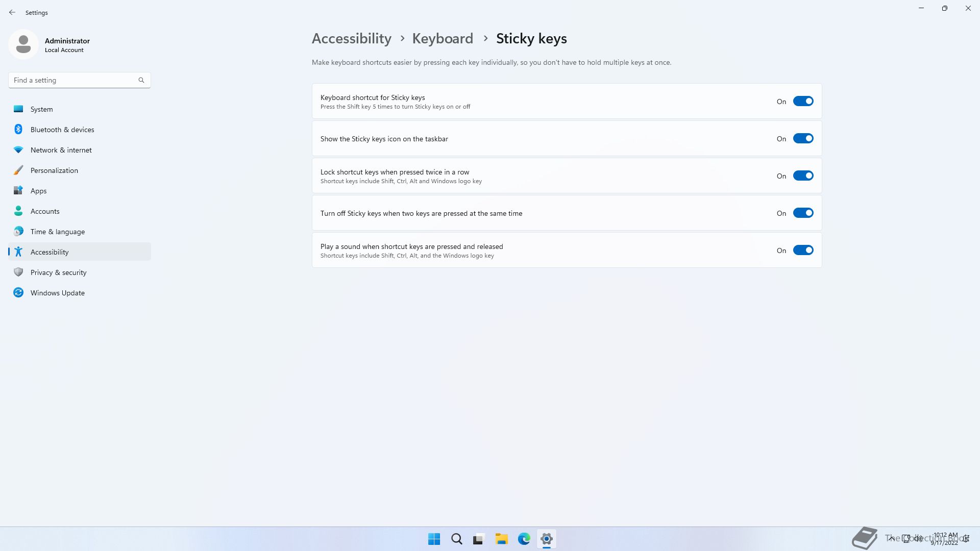980x551 pixels.
Task: Go to Network & internet settings
Action: [61, 150]
